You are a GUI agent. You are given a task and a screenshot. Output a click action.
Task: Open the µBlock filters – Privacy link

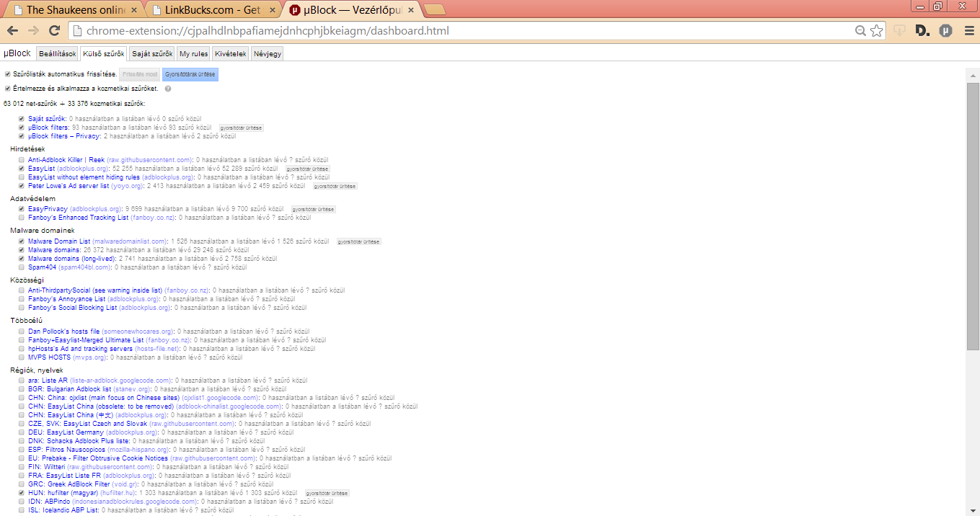pos(64,135)
